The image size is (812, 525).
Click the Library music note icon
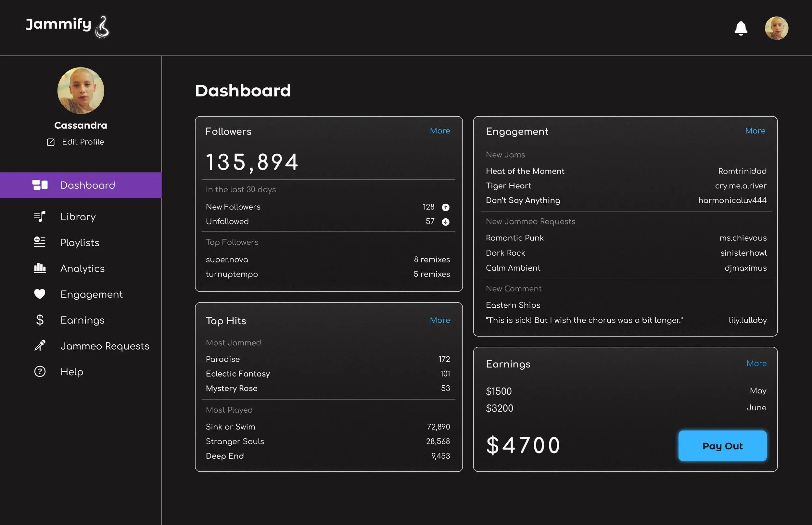[40, 216]
